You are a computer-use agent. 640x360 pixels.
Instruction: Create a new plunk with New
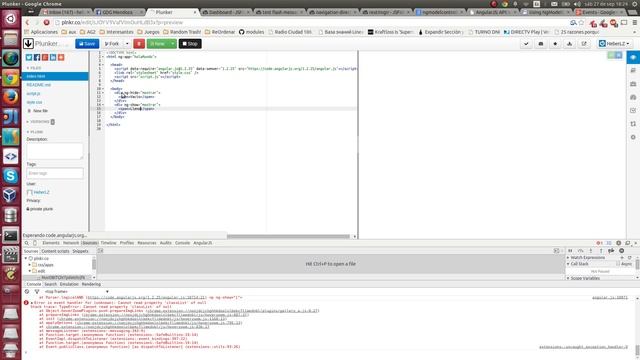158,44
